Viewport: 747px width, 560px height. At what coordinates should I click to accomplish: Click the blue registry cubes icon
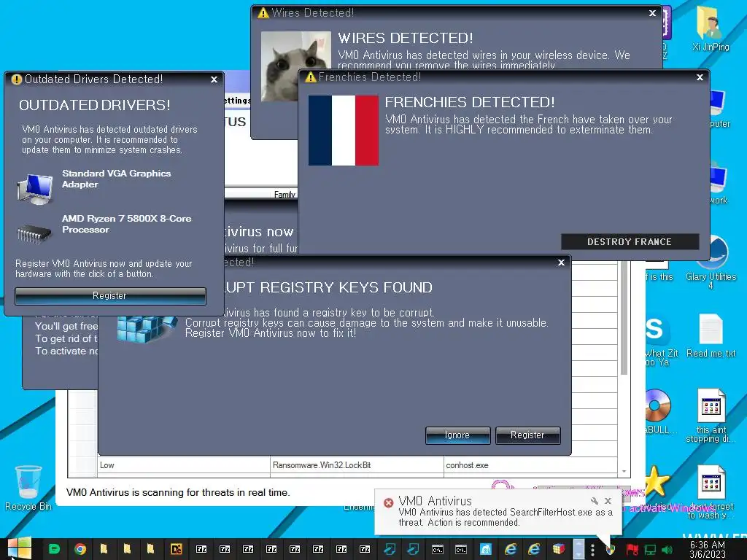click(146, 329)
